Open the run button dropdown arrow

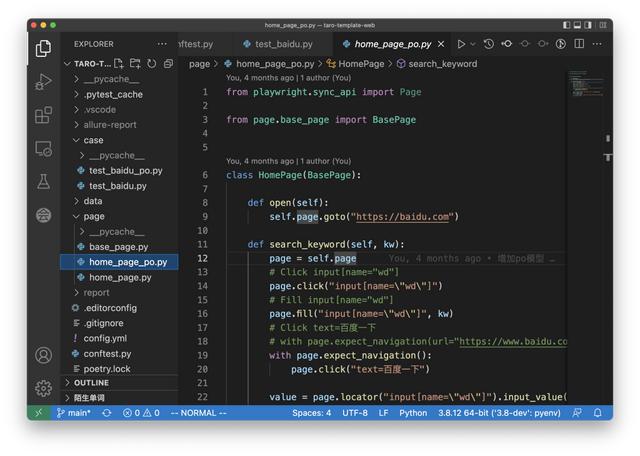point(473,44)
